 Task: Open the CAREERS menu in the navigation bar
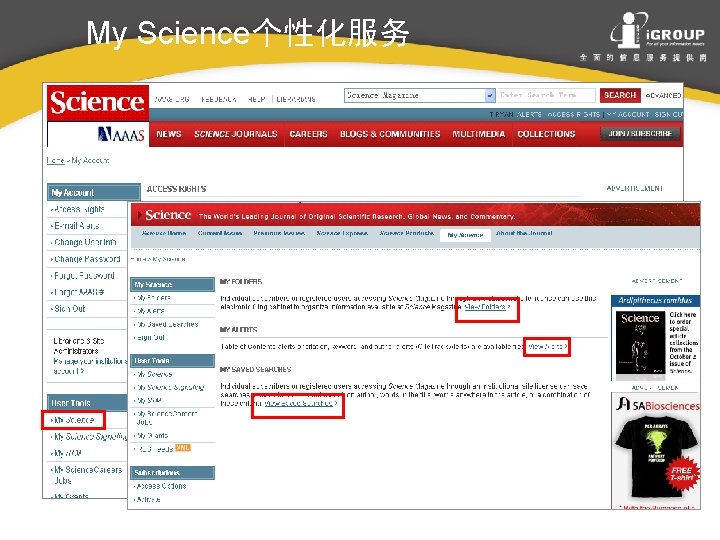tap(308, 134)
